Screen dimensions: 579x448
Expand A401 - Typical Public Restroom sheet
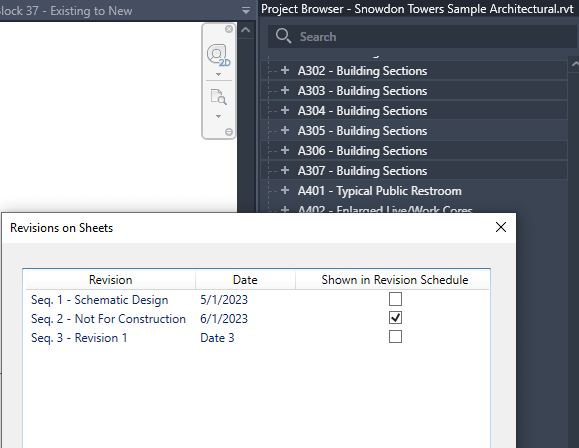tap(285, 190)
